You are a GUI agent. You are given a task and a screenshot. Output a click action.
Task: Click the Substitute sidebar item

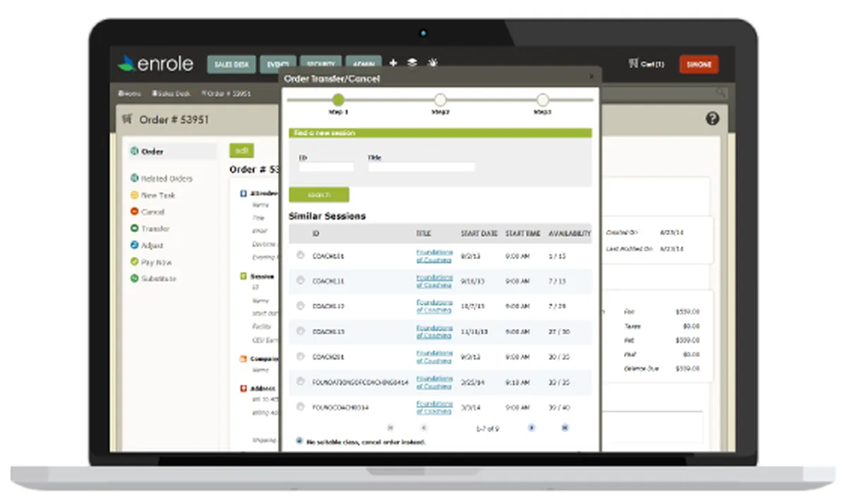point(152,279)
